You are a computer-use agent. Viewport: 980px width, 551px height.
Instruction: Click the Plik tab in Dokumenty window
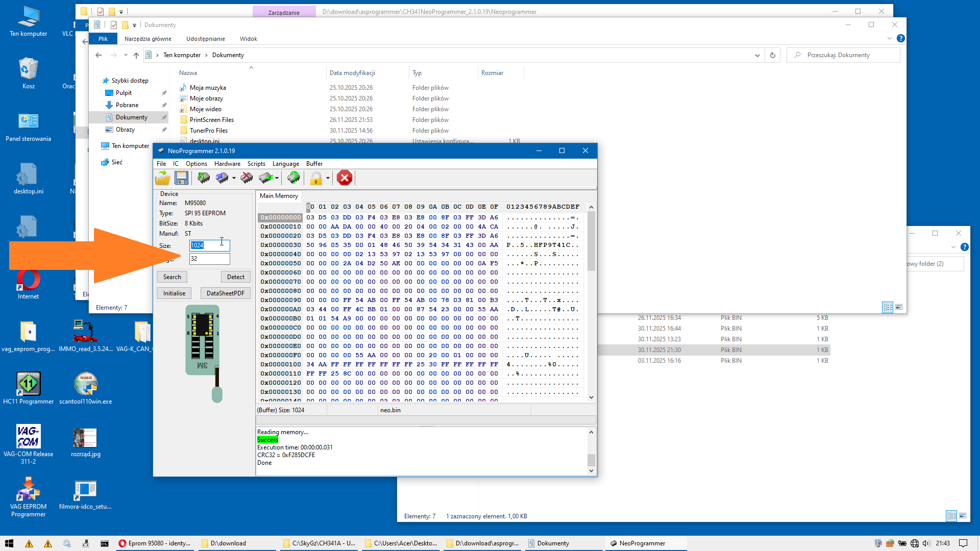click(103, 39)
